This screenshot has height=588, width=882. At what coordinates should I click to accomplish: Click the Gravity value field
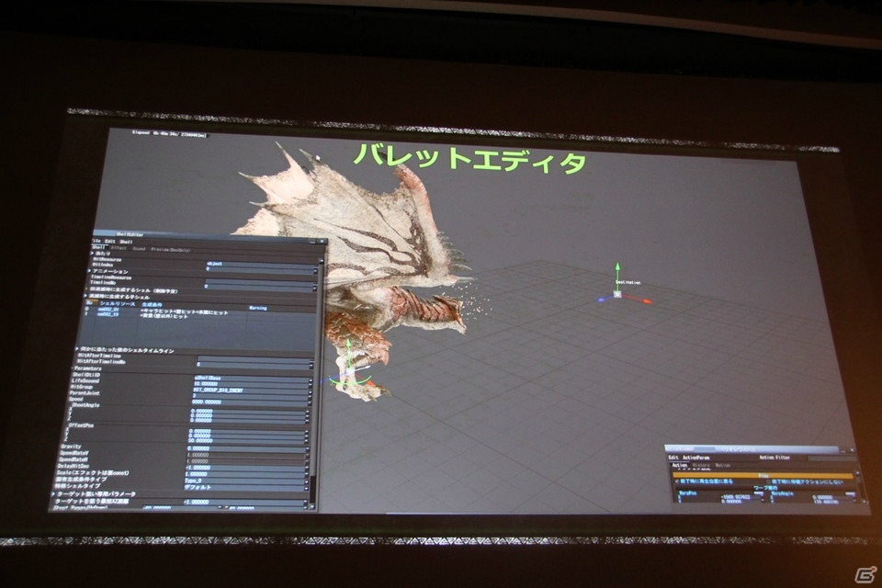(x=247, y=448)
